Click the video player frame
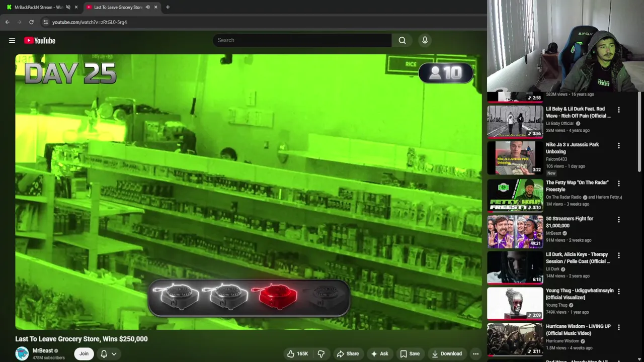The image size is (644, 362). click(x=249, y=192)
